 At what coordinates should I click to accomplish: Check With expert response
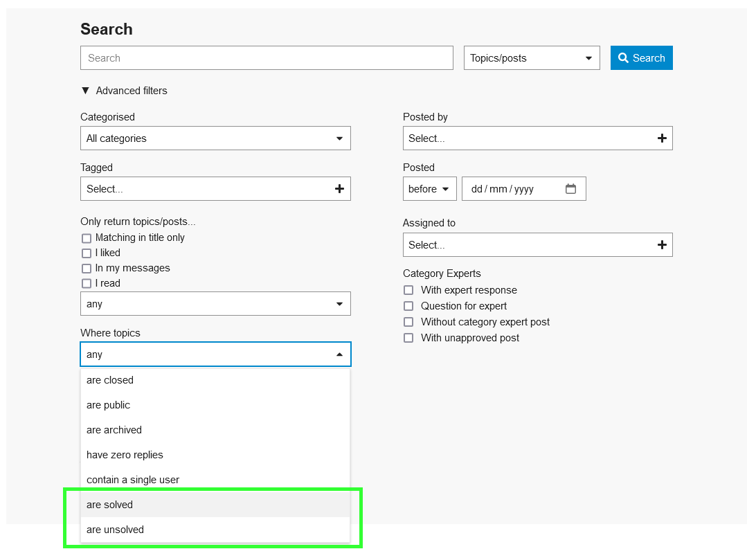[408, 290]
